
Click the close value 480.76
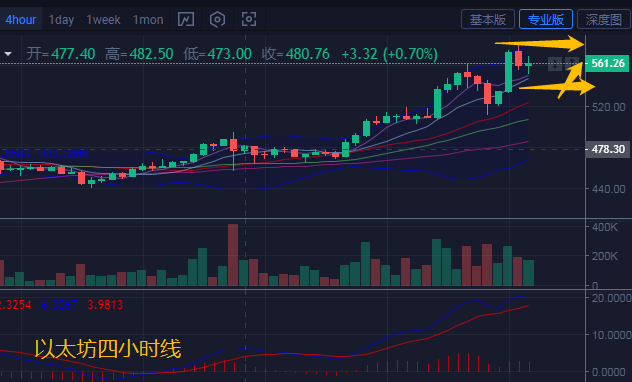click(x=308, y=54)
